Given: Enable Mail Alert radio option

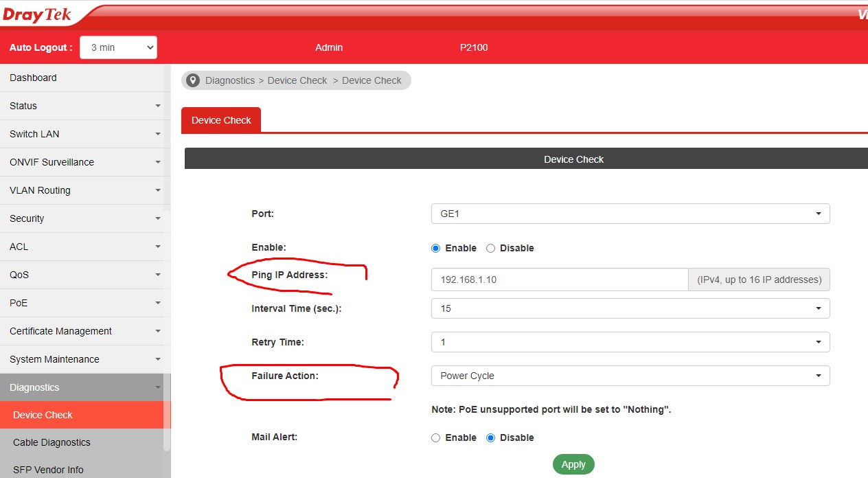Looking at the screenshot, I should point(435,437).
